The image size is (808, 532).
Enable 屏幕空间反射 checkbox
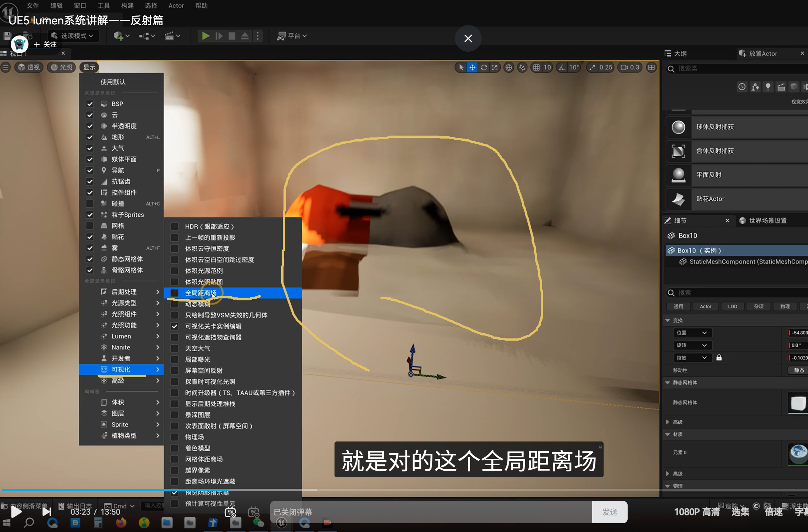[174, 371]
